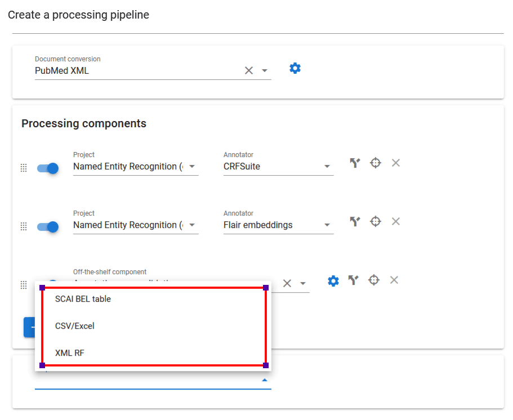Image resolution: width=513 pixels, height=420 pixels.
Task: Click target icon in off-the-shelf component row
Action: coord(374,280)
